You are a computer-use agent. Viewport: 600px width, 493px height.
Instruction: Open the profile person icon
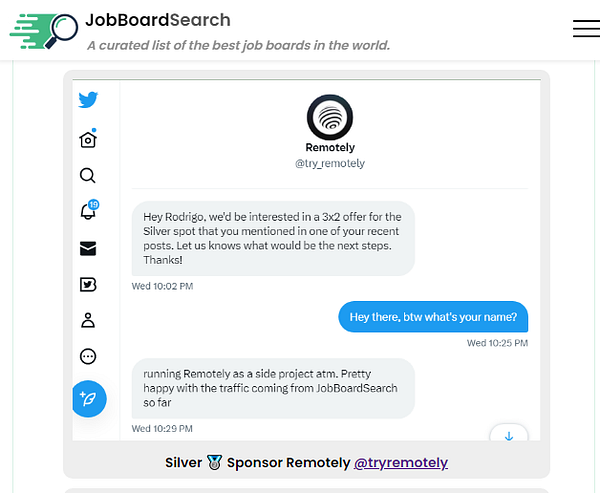click(x=88, y=320)
